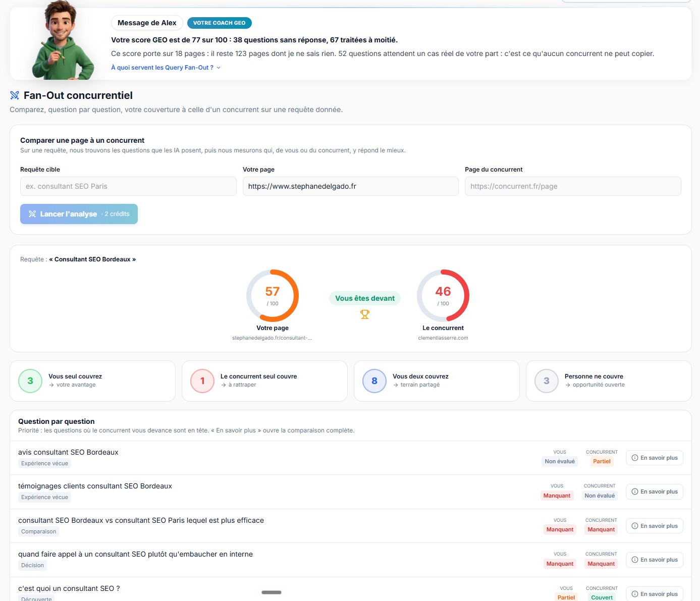
Task: Click the Décision tag
Action: click(x=32, y=565)
